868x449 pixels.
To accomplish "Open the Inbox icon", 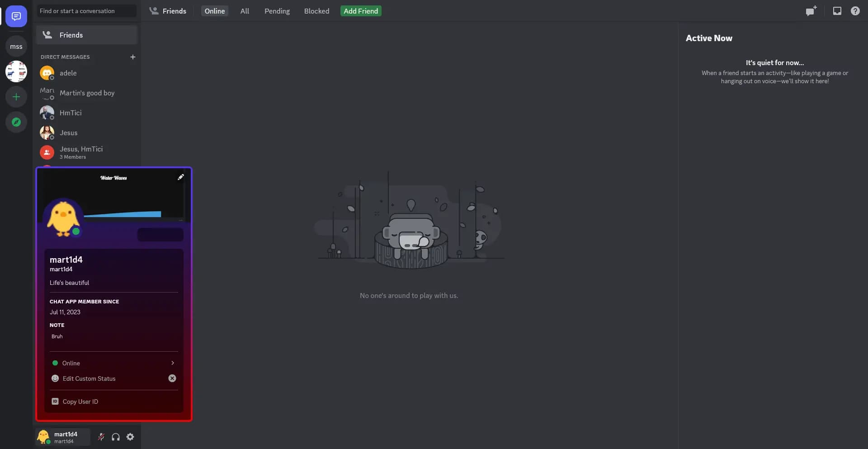I will [837, 11].
